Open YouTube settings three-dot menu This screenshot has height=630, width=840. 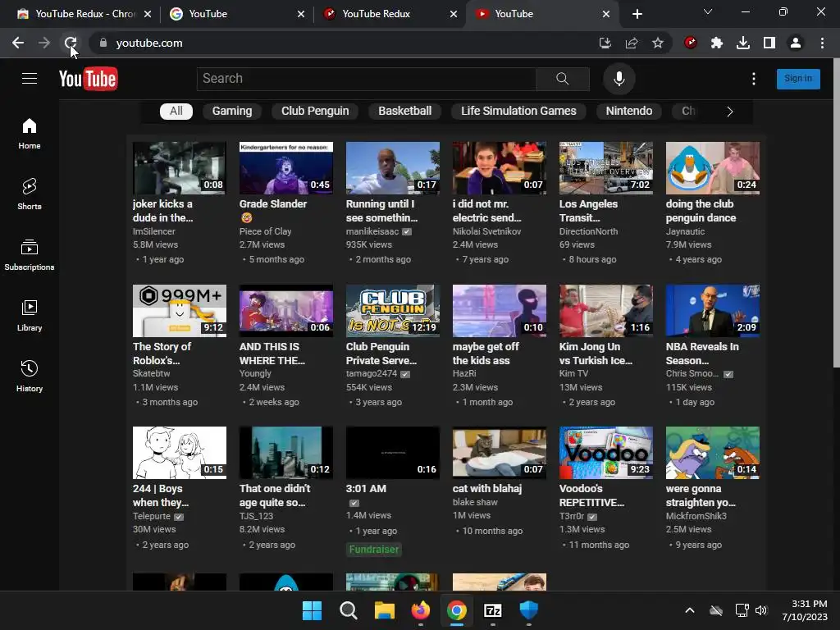[754, 79]
